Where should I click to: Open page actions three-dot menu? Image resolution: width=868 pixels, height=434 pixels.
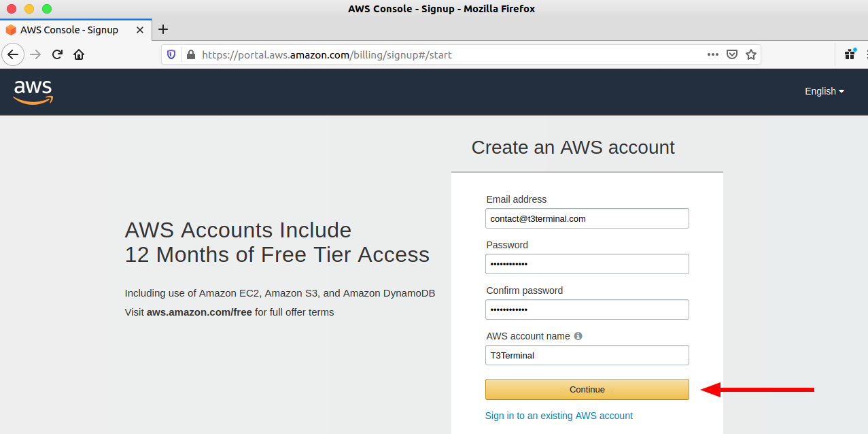pos(713,55)
